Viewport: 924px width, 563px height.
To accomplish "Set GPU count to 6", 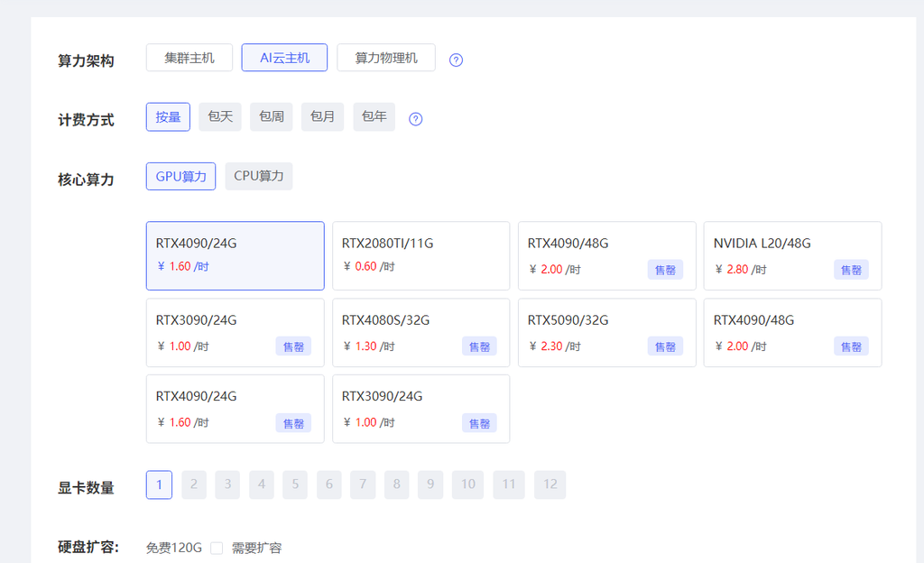I will click(x=328, y=485).
